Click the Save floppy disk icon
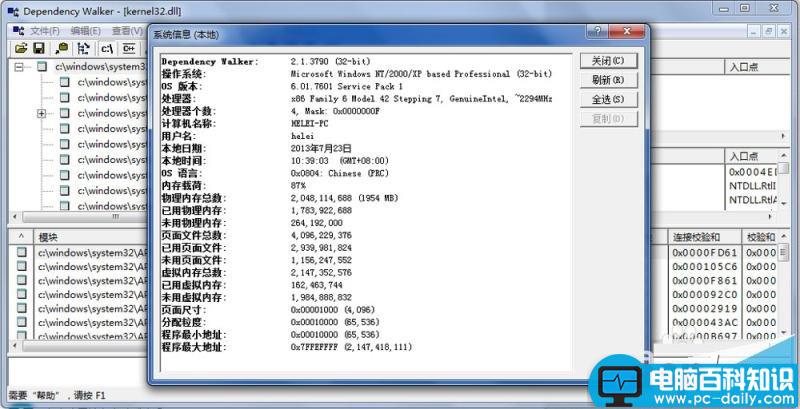This screenshot has width=800, height=409. (38, 48)
